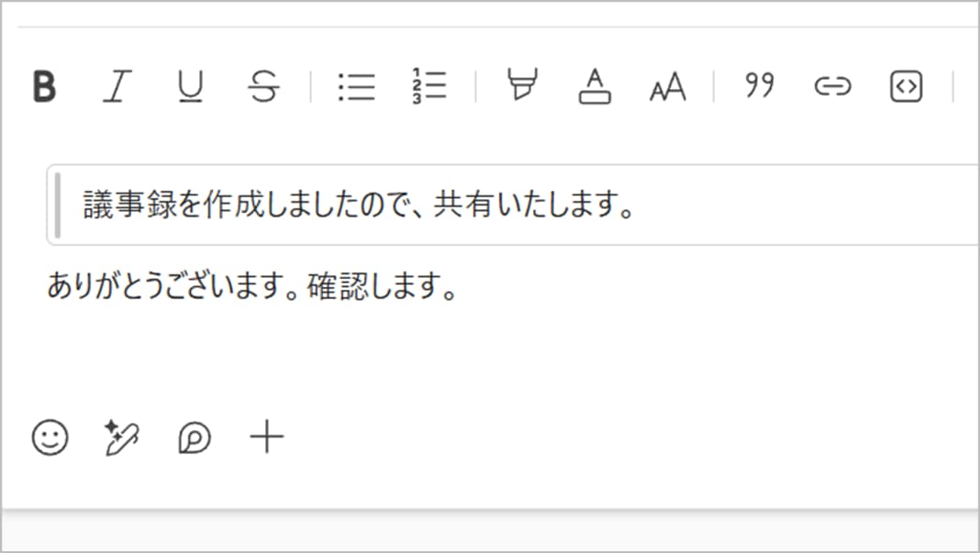The width and height of the screenshot is (980, 553).
Task: Open the emoji picker
Action: click(x=50, y=437)
